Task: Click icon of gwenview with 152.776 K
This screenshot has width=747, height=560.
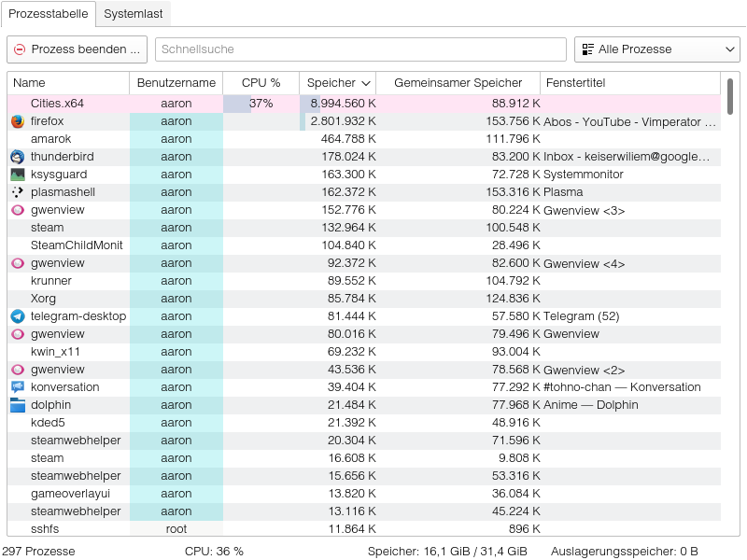Action: (18, 210)
